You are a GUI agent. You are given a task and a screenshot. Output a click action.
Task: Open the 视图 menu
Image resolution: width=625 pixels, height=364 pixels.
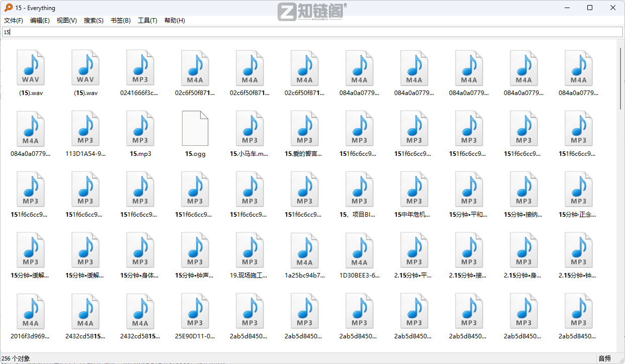tap(66, 20)
